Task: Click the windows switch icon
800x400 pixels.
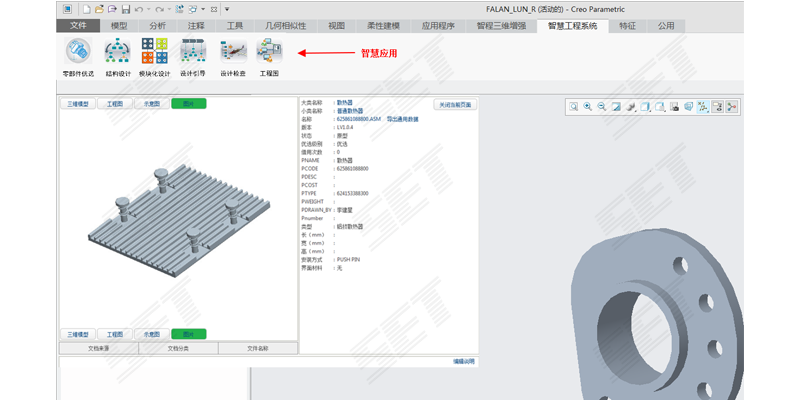Action: coord(193,9)
